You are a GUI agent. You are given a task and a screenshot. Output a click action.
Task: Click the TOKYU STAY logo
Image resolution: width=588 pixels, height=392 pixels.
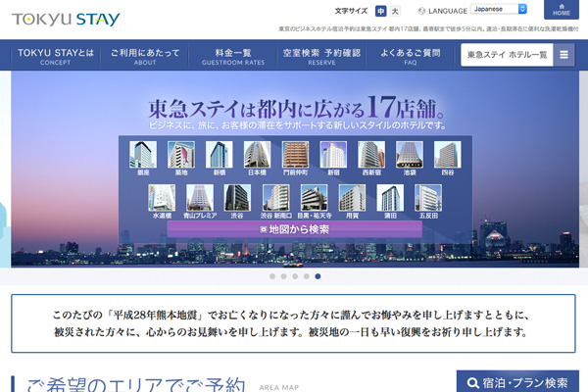click(x=66, y=19)
